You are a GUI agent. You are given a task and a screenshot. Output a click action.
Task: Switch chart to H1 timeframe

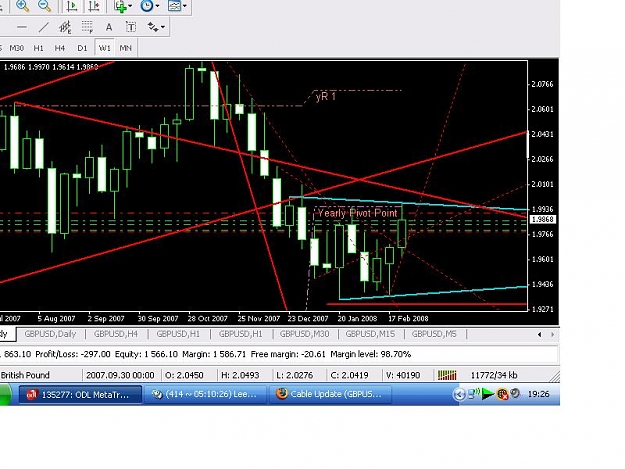[38, 48]
